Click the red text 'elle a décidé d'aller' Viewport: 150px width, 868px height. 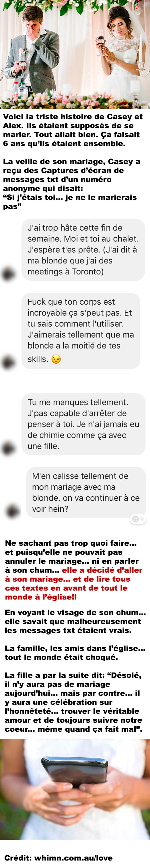(102, 570)
